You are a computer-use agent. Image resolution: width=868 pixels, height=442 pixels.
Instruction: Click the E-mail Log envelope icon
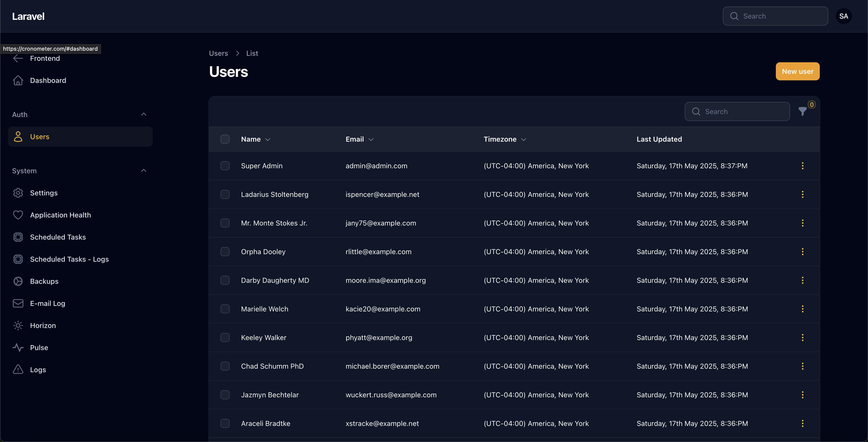point(18,304)
